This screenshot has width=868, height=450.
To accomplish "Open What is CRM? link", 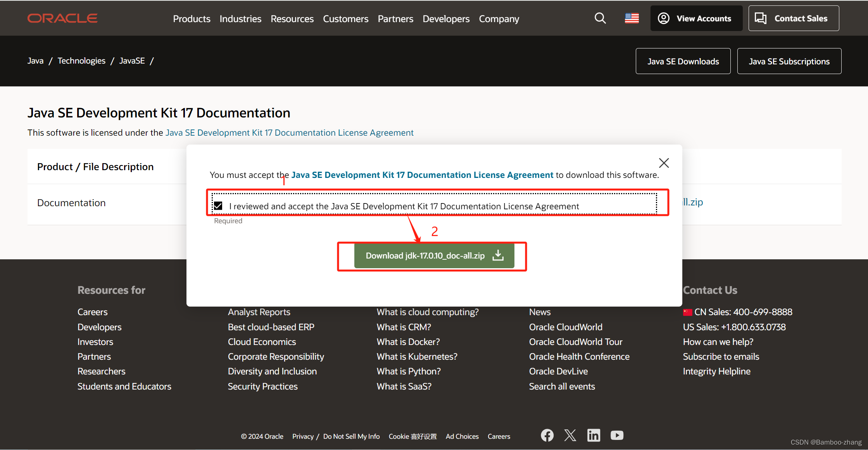I will (x=404, y=327).
